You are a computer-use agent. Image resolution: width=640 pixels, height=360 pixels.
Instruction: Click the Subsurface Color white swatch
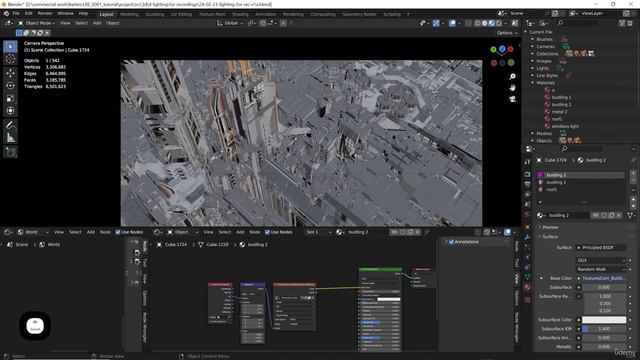[x=604, y=320]
